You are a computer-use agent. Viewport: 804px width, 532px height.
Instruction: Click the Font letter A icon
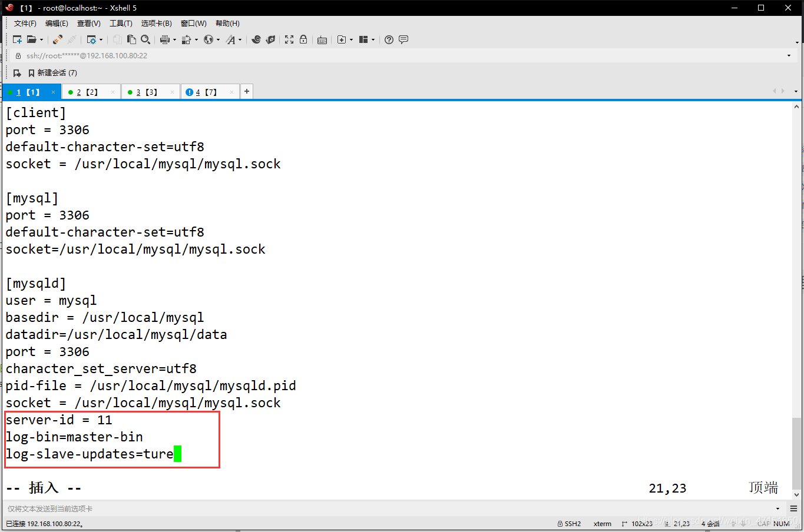point(230,39)
